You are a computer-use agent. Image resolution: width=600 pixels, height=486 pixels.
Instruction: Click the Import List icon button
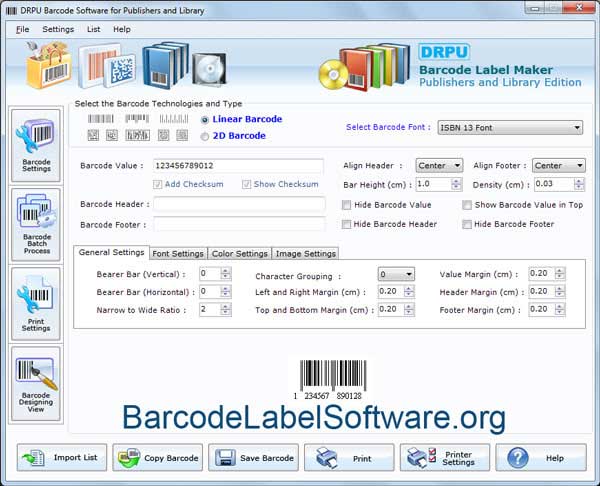(x=62, y=458)
